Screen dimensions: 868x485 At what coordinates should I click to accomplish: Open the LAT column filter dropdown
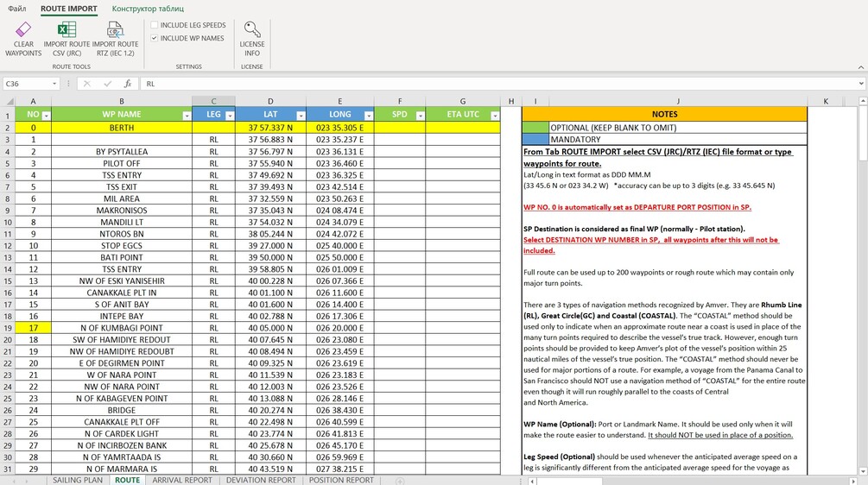tap(301, 115)
